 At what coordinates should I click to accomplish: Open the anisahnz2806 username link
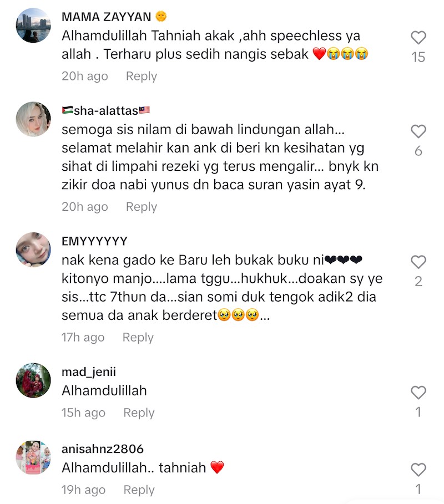(x=103, y=449)
